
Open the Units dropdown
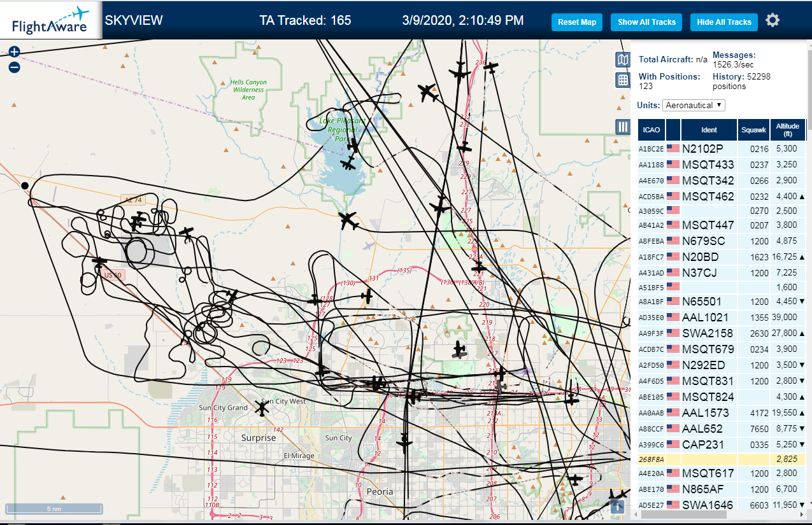coord(694,105)
